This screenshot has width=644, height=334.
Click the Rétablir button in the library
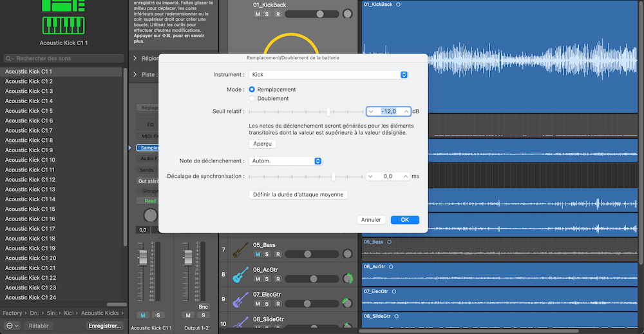click(39, 326)
